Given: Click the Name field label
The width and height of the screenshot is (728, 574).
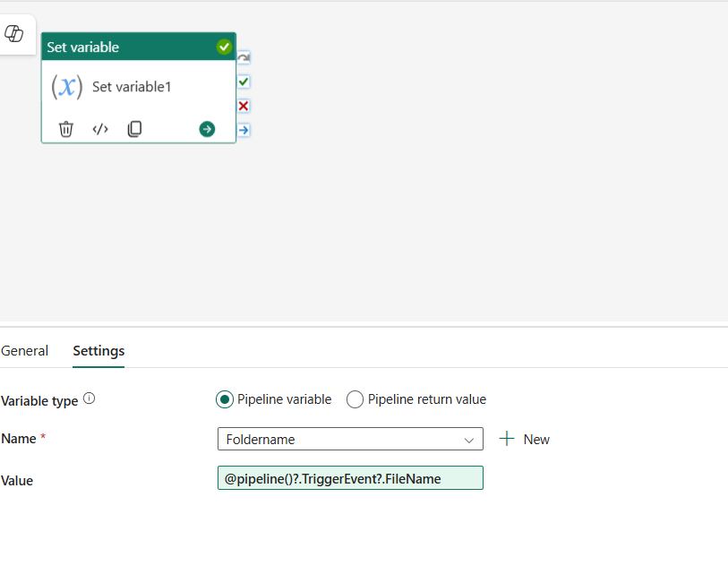Looking at the screenshot, I should 19,439.
